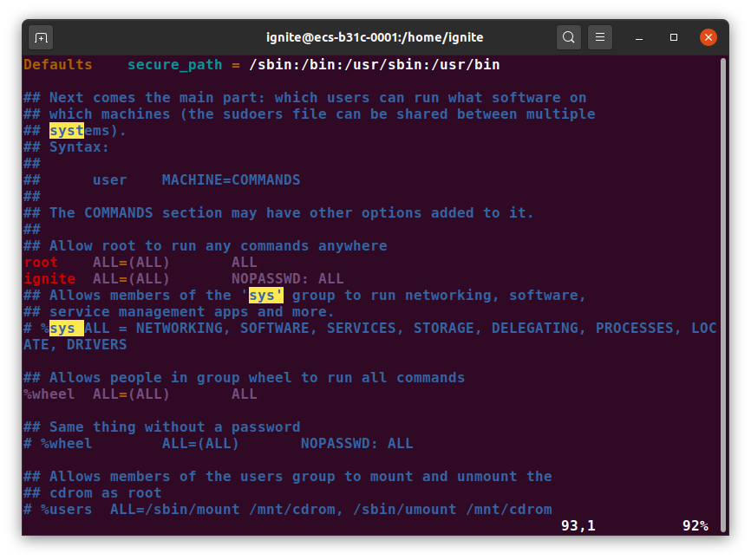Screen dimensions: 751x560
Task: Click the red 'ignite' username
Action: coord(49,278)
